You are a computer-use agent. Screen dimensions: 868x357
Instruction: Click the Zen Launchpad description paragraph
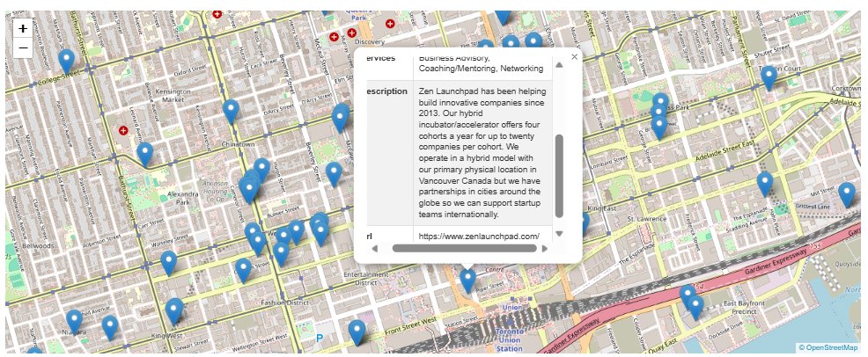tap(482, 152)
